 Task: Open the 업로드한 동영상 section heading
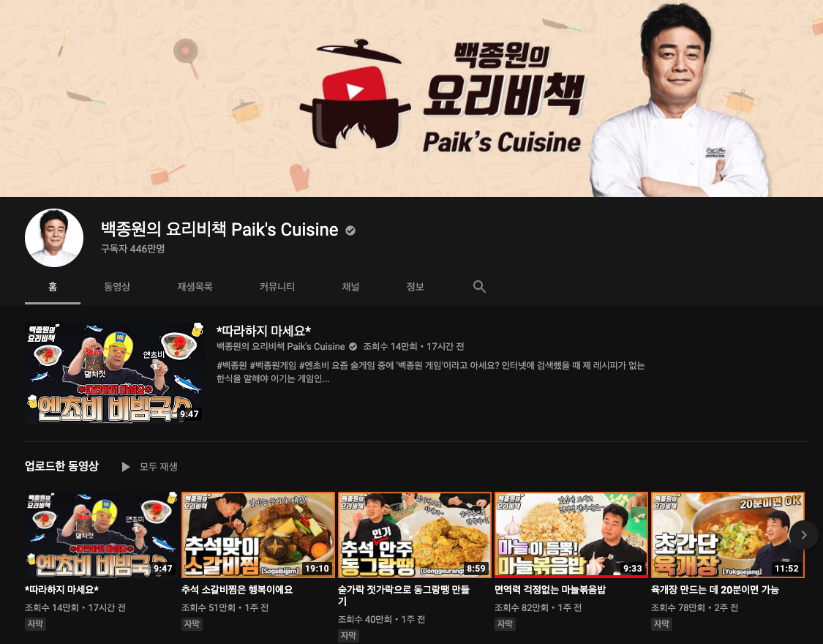[61, 466]
